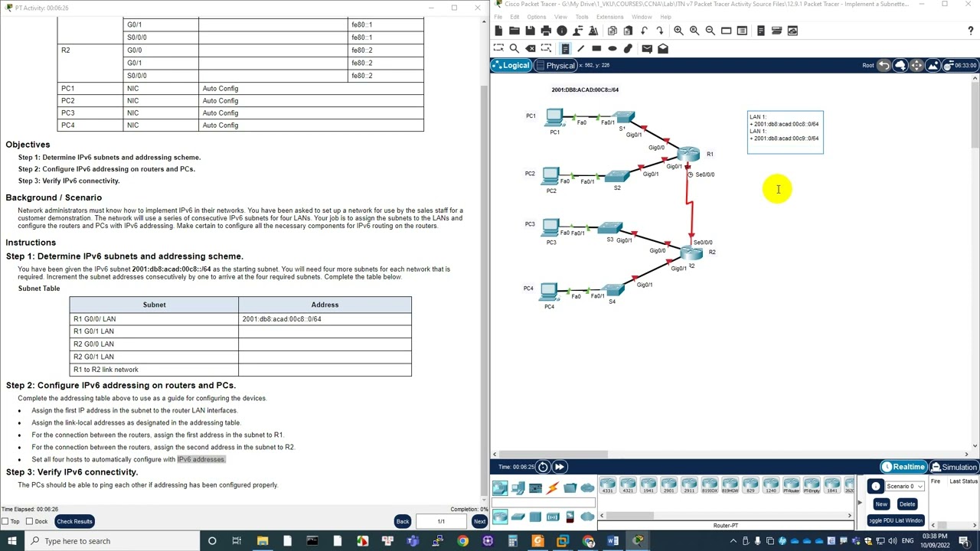Add a Complex PDU with open envelope icon

(x=663, y=48)
